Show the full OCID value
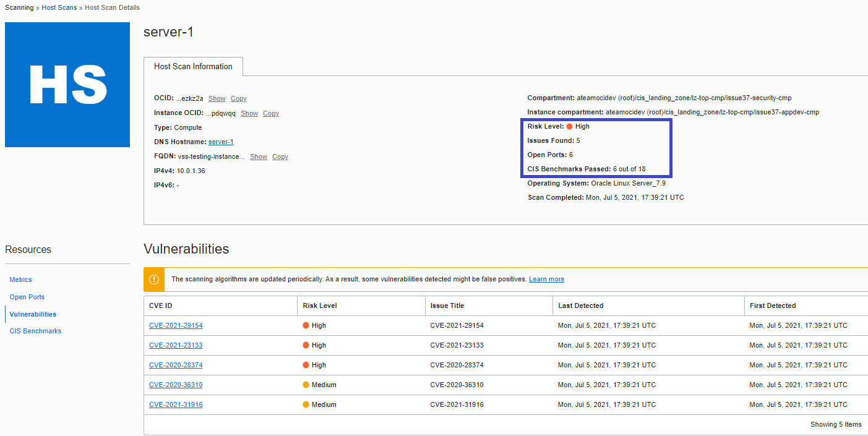Viewport: 868px width, 436px height. tap(217, 98)
